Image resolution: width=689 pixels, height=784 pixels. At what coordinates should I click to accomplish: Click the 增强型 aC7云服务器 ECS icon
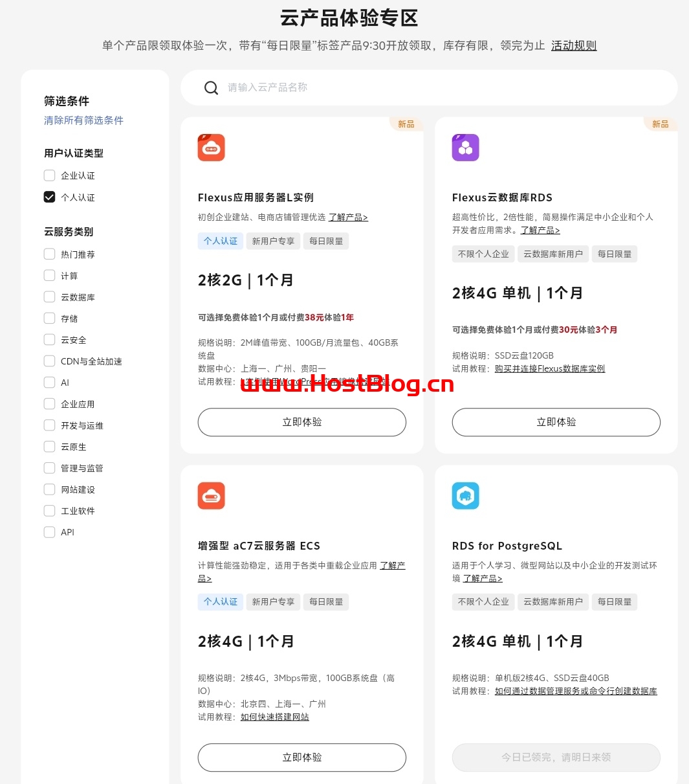tap(211, 496)
